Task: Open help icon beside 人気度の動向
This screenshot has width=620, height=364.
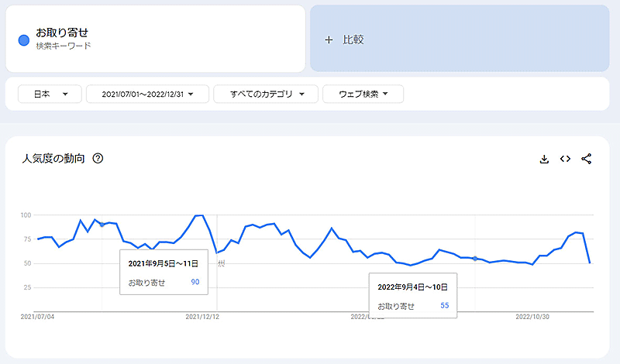Action: [98, 159]
